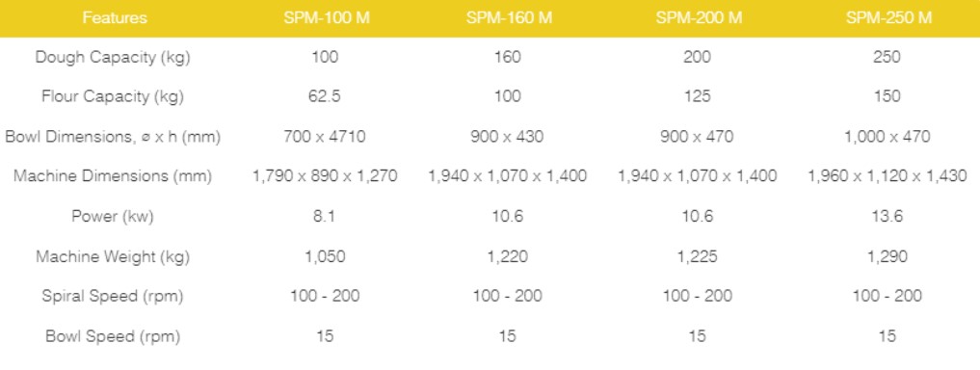Select the SPM-160 M column header
Screen dimensions: 980x370
coord(509,17)
